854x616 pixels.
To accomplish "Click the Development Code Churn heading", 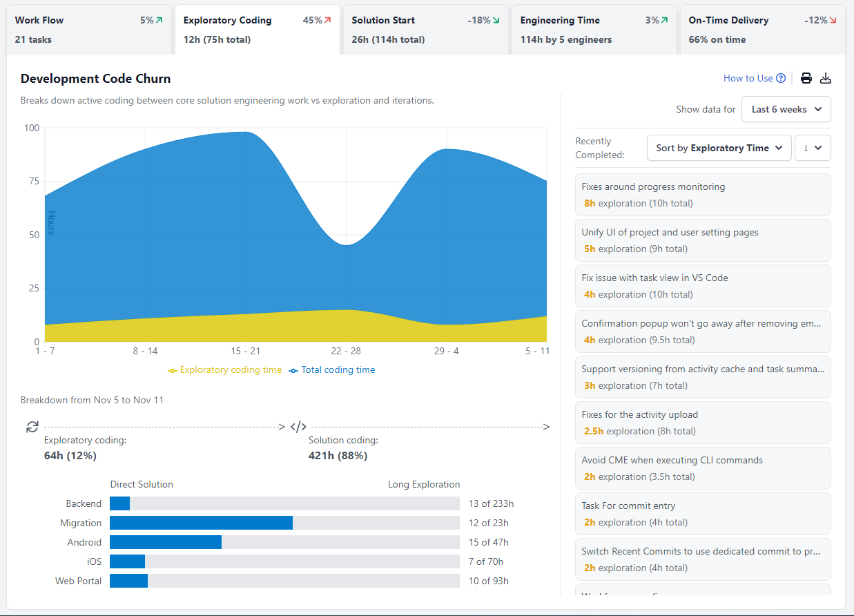I will click(95, 79).
